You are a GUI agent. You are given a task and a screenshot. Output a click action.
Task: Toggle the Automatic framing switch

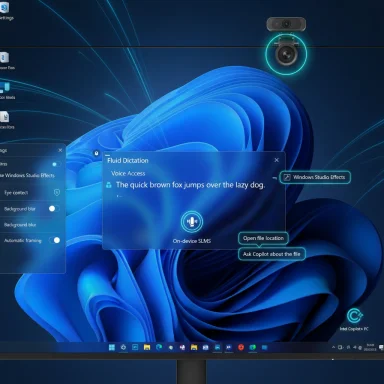pos(55,240)
